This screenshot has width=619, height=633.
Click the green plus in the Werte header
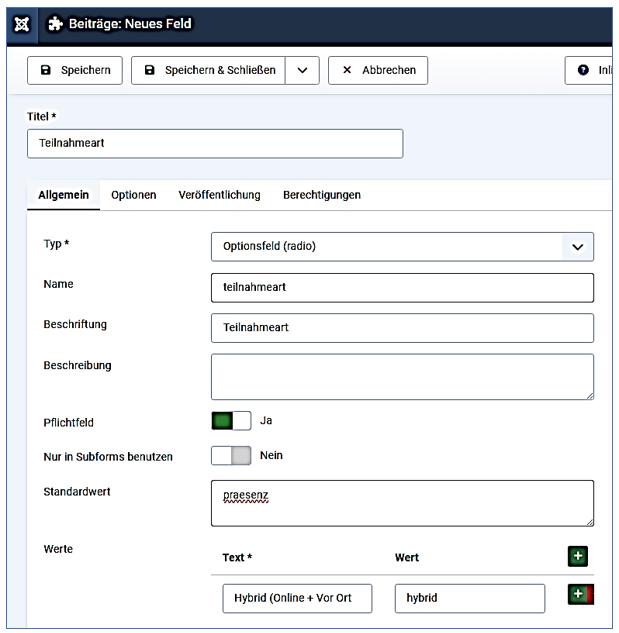(x=577, y=557)
